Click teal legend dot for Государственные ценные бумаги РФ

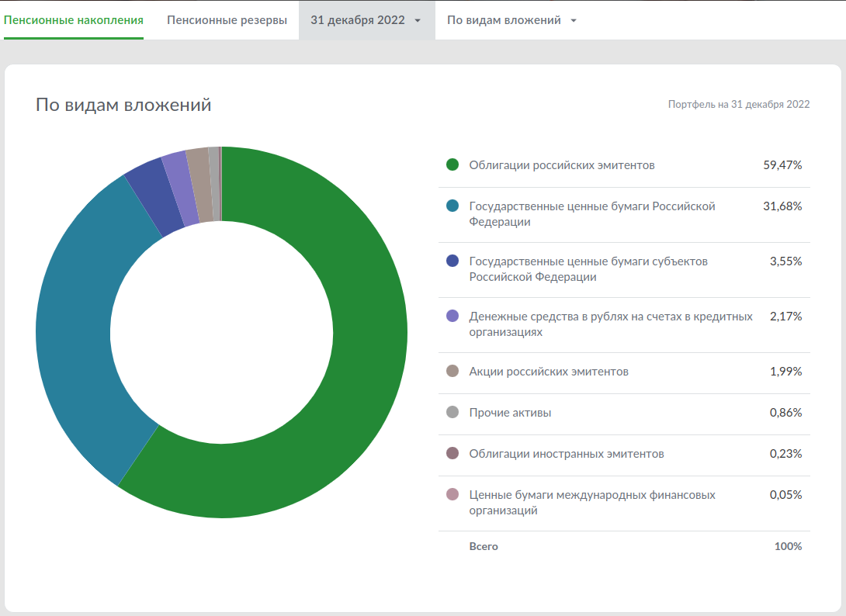[452, 206]
